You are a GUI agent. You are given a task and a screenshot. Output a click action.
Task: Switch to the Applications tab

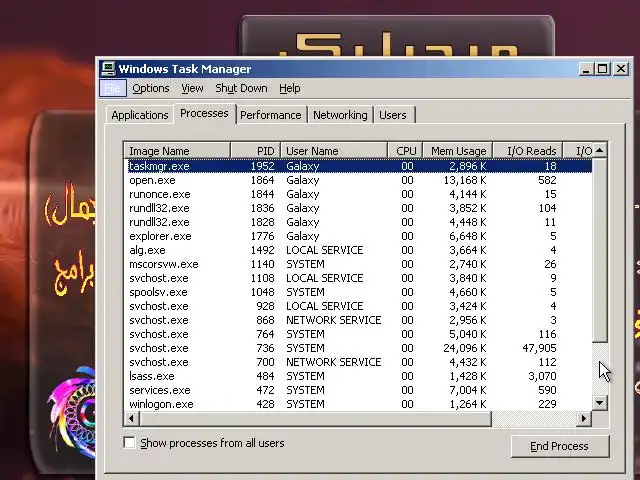tap(140, 115)
